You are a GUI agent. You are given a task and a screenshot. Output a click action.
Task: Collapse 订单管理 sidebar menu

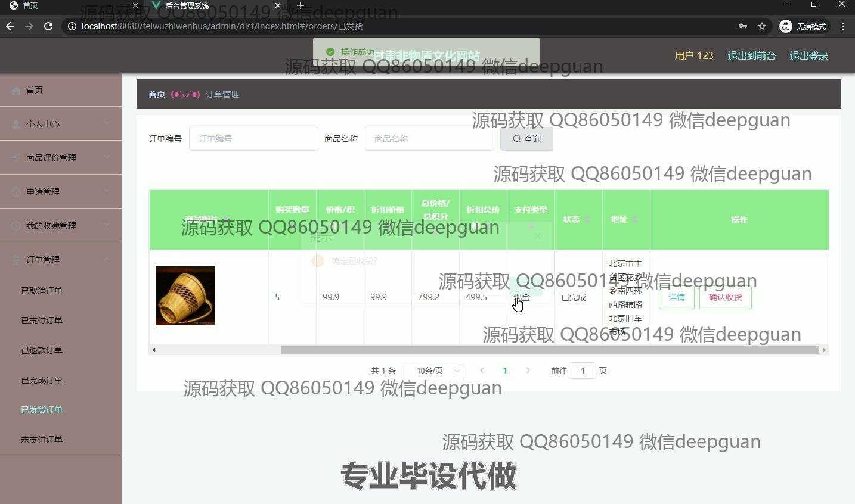[61, 260]
